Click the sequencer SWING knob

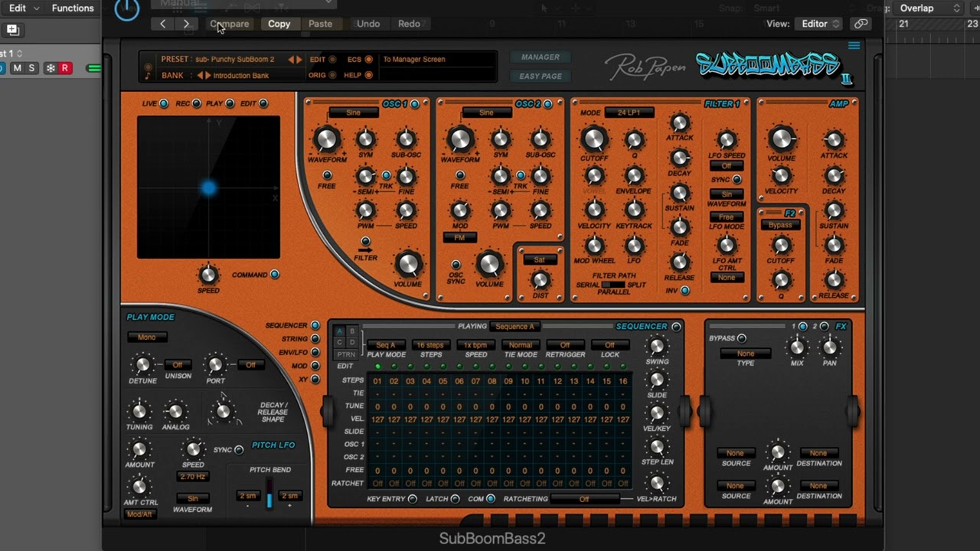tap(657, 346)
